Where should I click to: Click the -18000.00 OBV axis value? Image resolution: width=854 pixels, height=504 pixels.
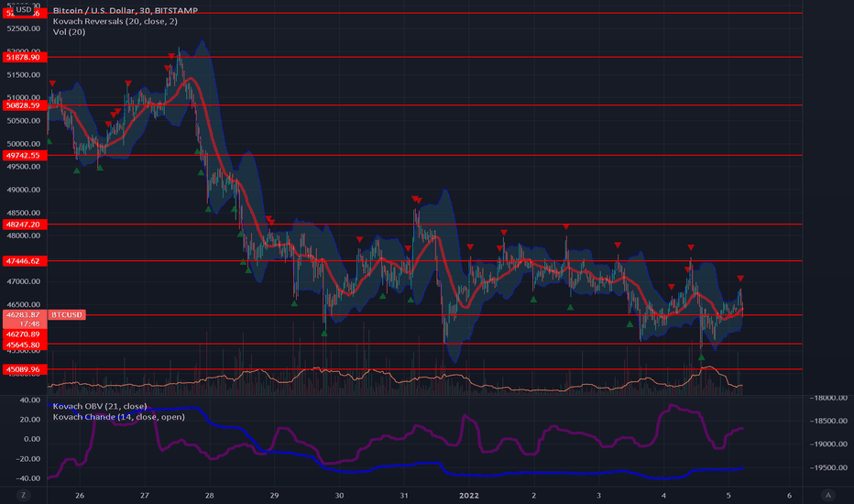[x=828, y=398]
